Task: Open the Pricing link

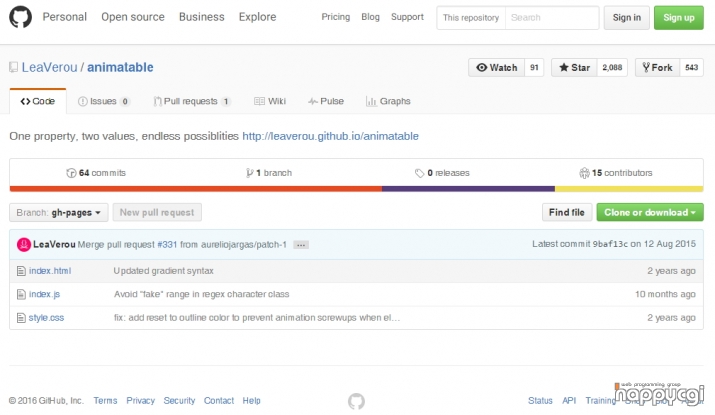Action: 336,17
